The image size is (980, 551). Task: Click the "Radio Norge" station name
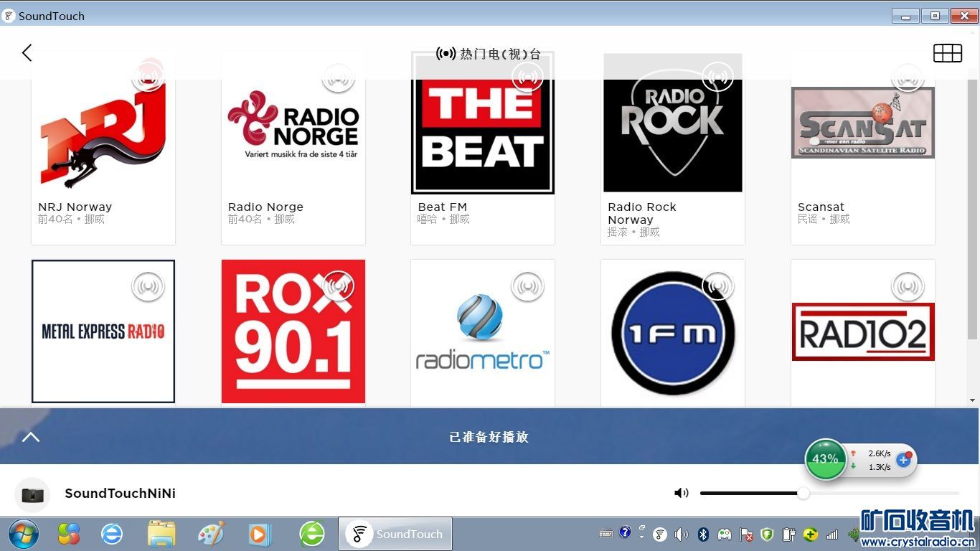(265, 207)
